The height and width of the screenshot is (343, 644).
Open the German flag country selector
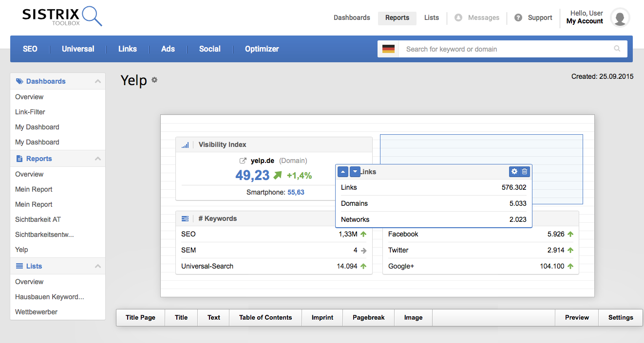pyautogui.click(x=388, y=49)
